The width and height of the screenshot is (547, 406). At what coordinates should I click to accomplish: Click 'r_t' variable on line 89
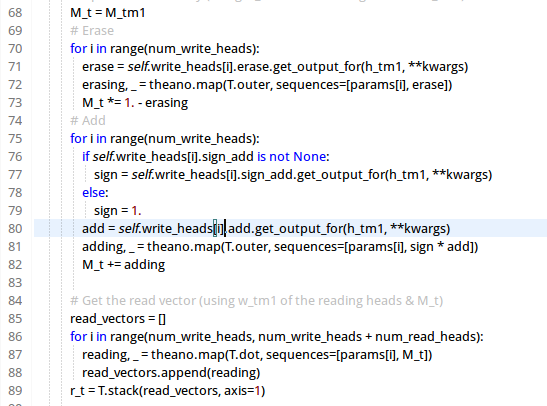click(77, 391)
